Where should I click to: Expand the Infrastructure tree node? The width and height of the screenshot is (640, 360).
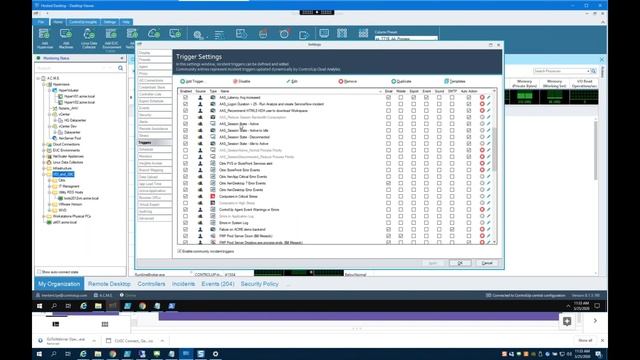point(44,168)
